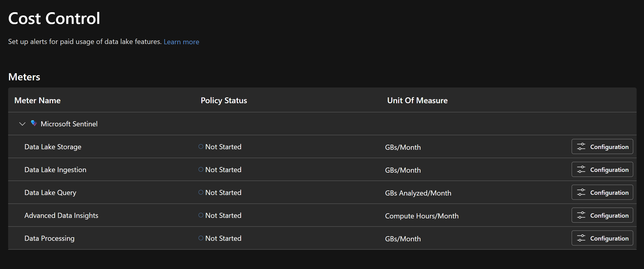Click sliders icon in Data Processing row
The width and height of the screenshot is (644, 269).
[581, 238]
